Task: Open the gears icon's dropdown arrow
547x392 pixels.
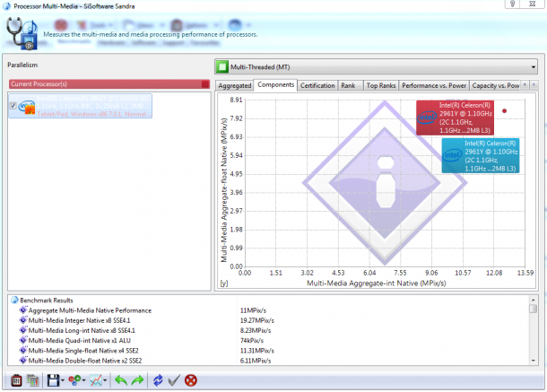Action: point(84,380)
